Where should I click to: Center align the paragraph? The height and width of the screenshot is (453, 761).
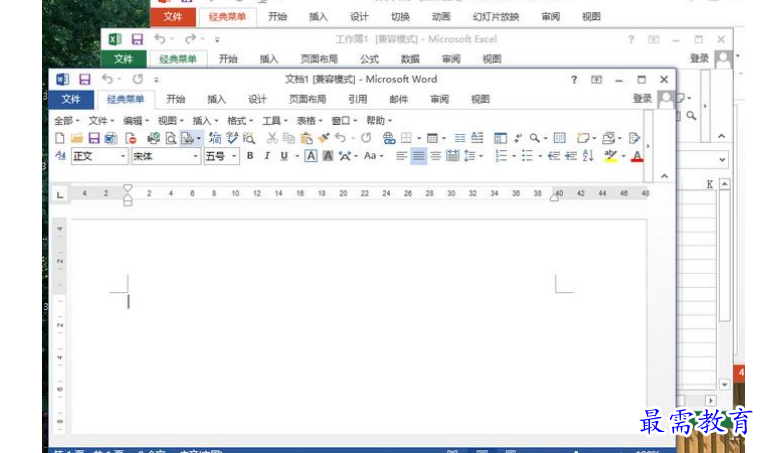point(435,156)
